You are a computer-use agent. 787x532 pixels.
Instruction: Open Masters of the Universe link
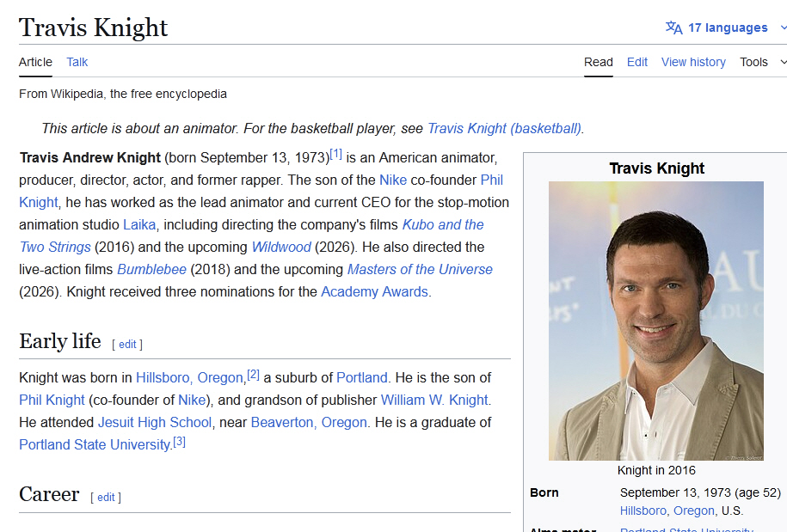(x=420, y=270)
